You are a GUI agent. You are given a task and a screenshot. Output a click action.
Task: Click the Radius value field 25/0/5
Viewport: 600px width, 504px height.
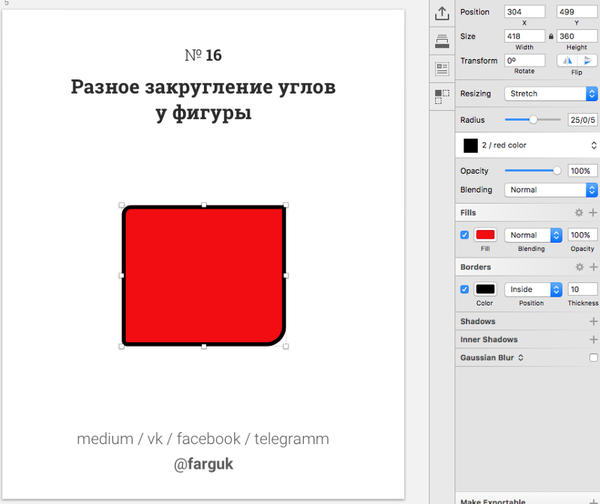pos(582,120)
